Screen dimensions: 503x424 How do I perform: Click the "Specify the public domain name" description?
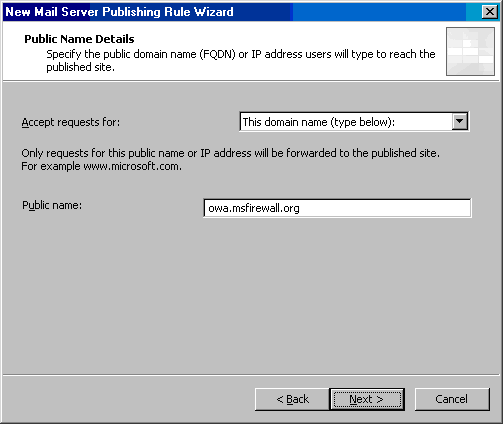[x=241, y=60]
